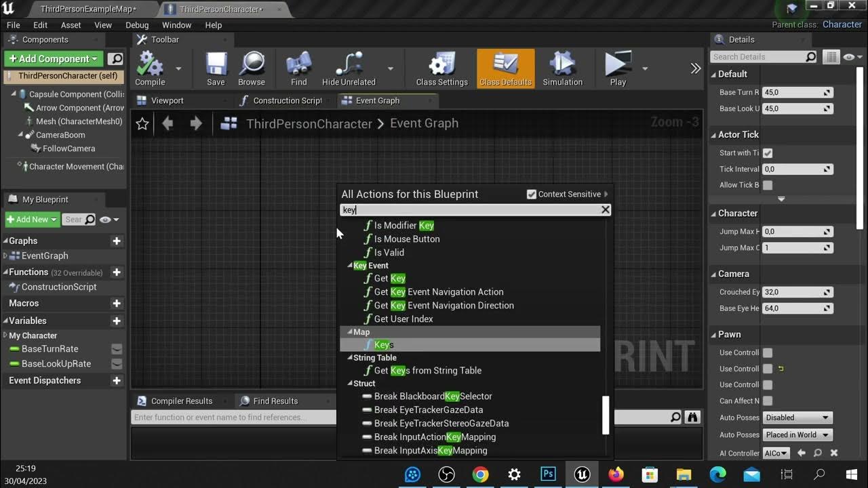
Task: Click the Add Component button
Action: point(54,59)
